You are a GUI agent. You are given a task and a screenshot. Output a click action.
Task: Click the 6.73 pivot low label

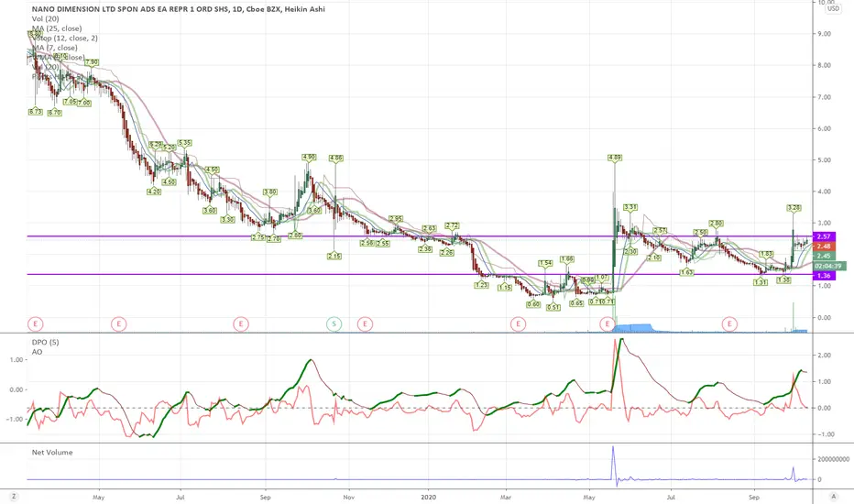(36, 111)
